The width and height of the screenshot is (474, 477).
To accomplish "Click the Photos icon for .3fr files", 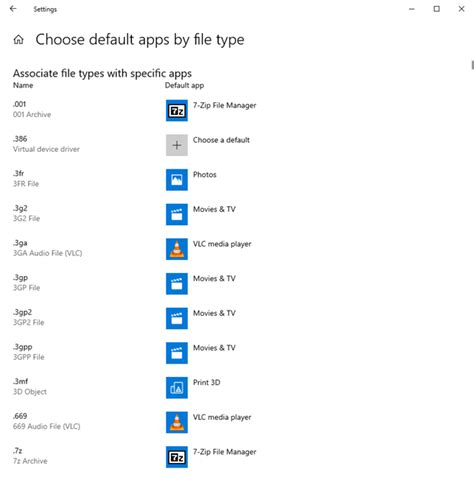I will coord(177,180).
